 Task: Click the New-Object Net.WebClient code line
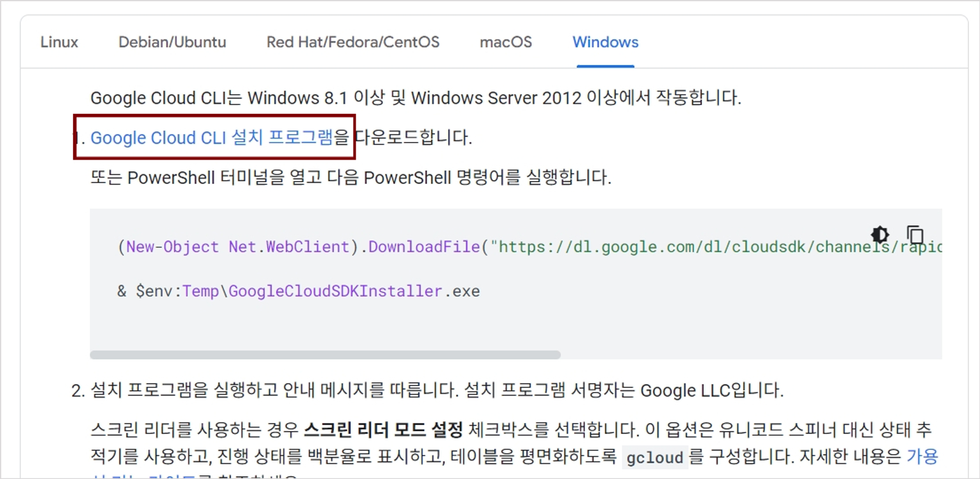529,247
